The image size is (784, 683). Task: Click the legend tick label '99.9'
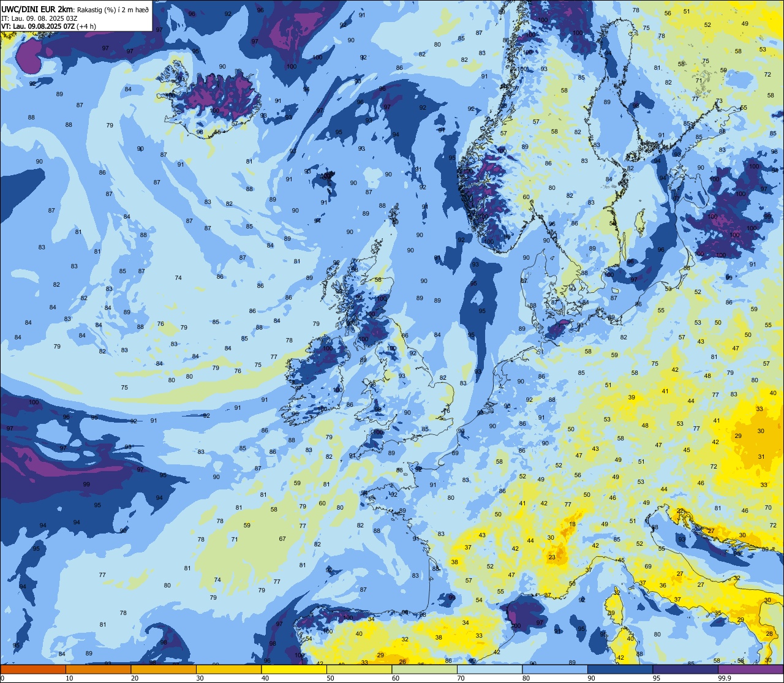[725, 678]
